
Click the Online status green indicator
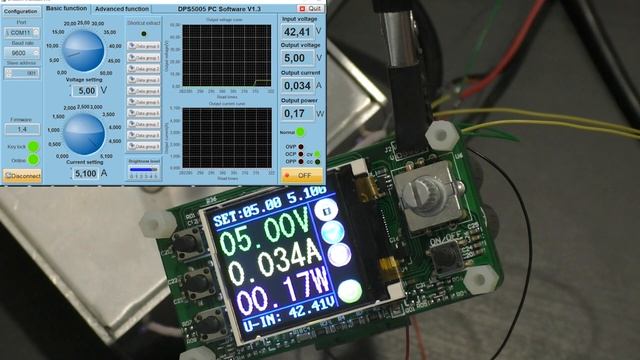(x=33, y=160)
